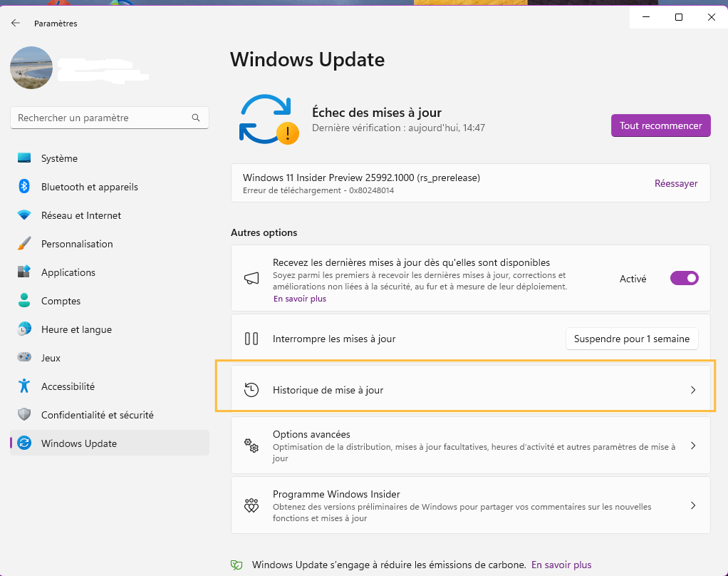Click the user profile picture

(31, 68)
